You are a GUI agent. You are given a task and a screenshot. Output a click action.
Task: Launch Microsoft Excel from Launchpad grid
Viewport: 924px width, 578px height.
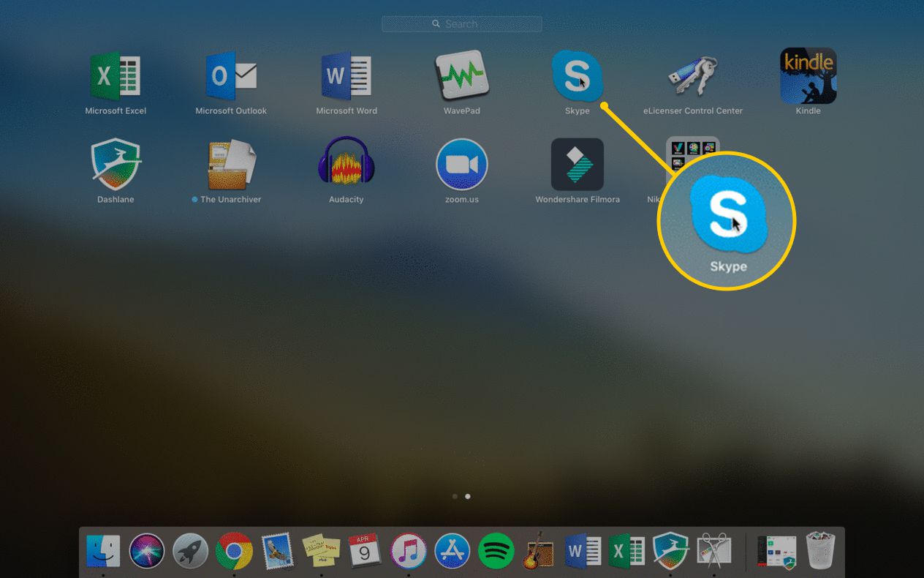pyautogui.click(x=115, y=77)
